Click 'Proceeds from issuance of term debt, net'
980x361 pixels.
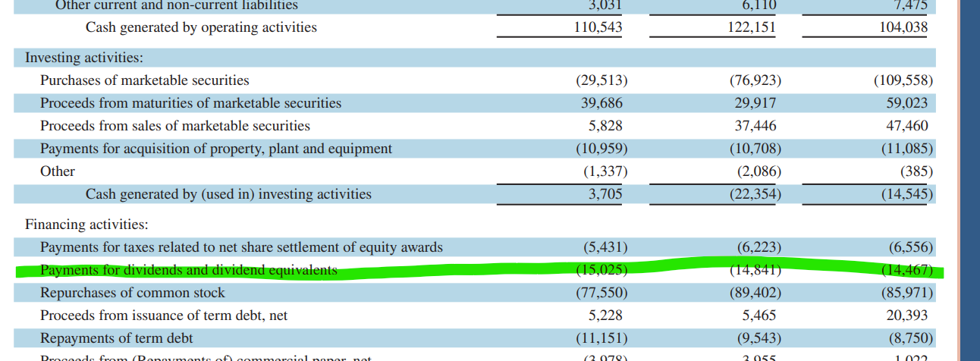[x=164, y=315]
